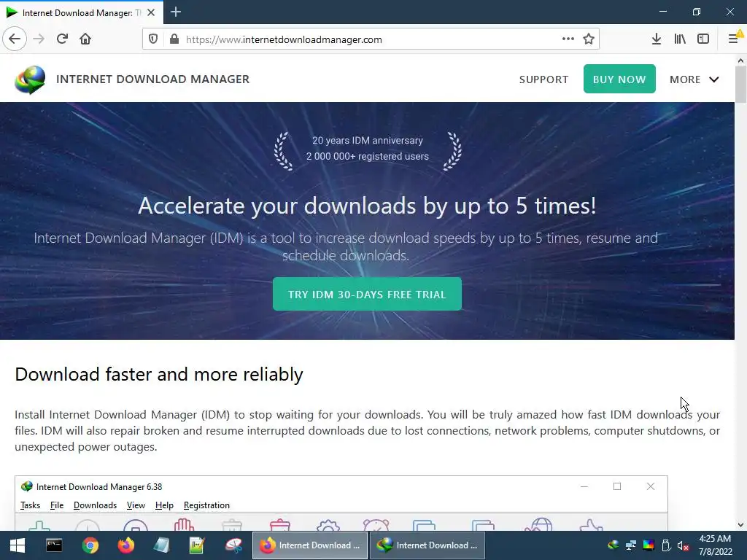
Task: Switch to Firefox Internet Download window button
Action: coord(309,545)
